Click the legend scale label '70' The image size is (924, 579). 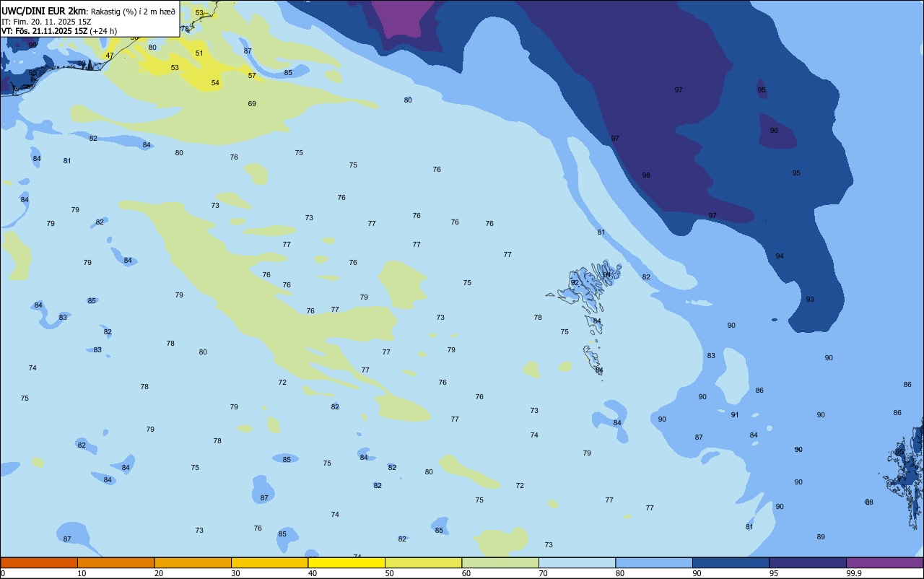coord(543,573)
